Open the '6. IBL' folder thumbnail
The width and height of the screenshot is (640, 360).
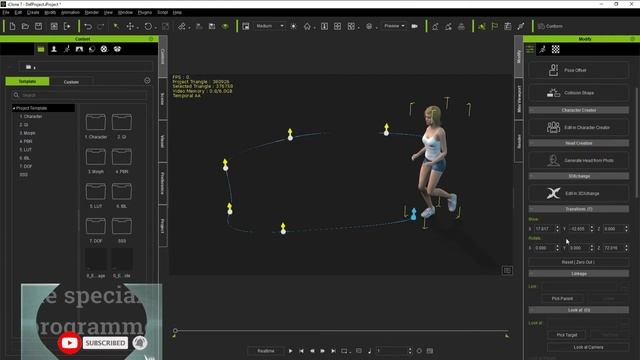(x=122, y=191)
